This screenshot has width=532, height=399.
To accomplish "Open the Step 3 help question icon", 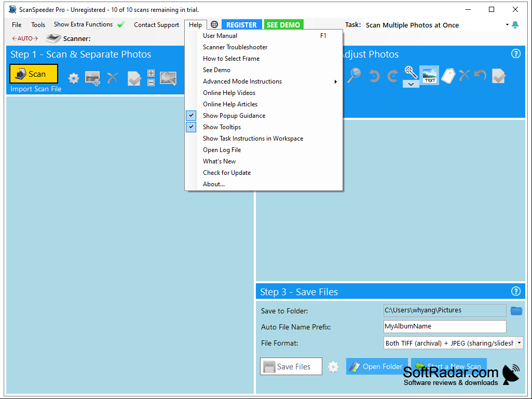I will pyautogui.click(x=516, y=291).
